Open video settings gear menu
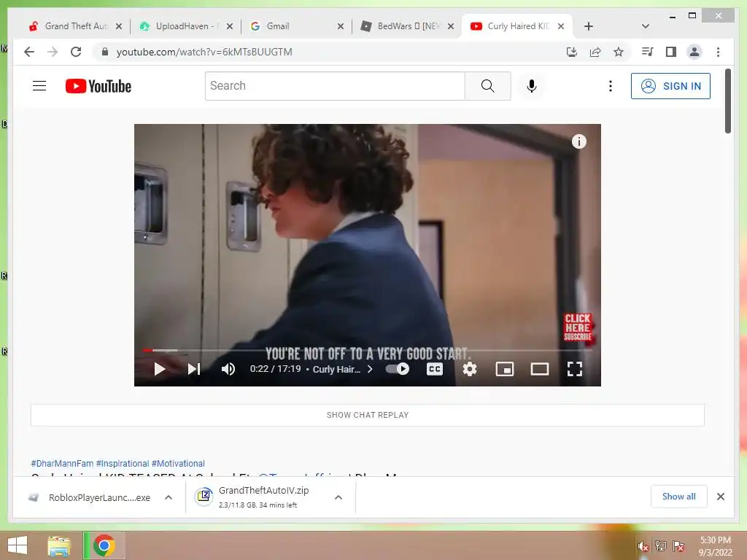The image size is (747, 560). point(470,369)
